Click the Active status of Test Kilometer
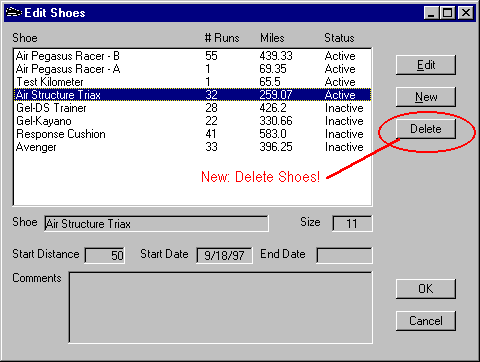Screen dimensions: 480x362 click(340, 82)
